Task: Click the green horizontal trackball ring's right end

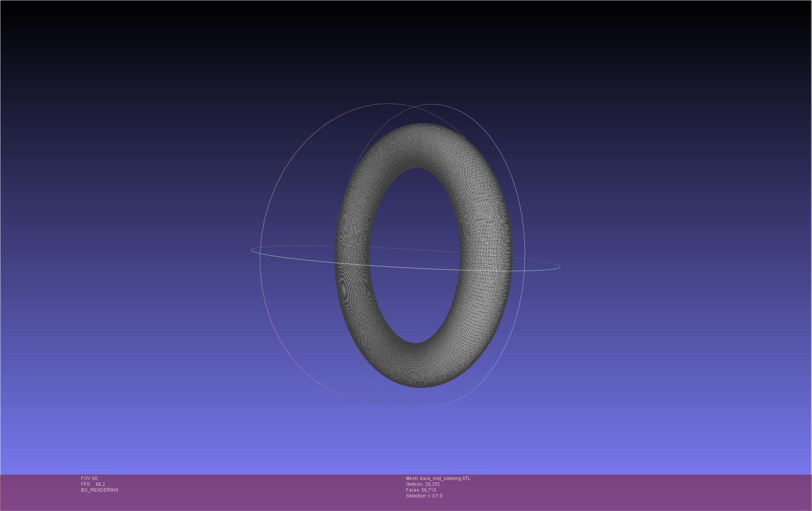Action: pyautogui.click(x=560, y=266)
